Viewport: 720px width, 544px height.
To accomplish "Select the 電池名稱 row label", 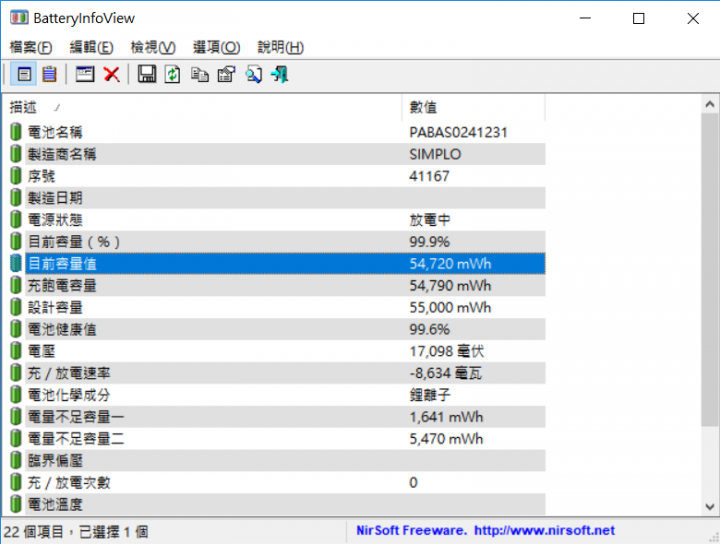I will (x=55, y=132).
